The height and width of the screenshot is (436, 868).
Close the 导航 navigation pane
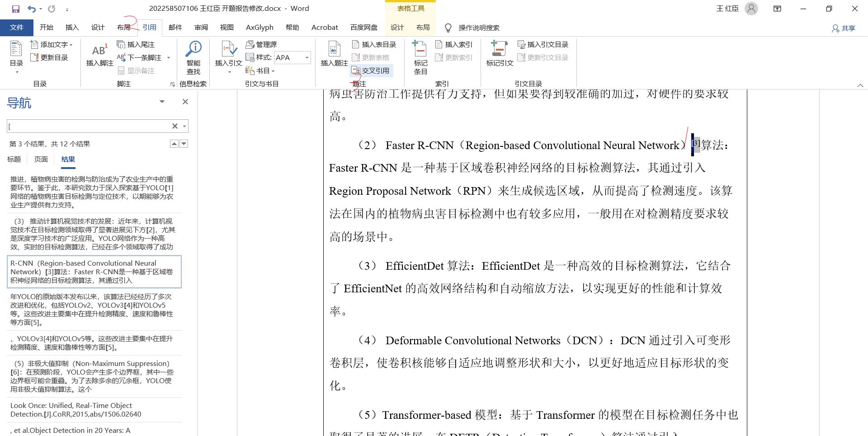tap(185, 102)
